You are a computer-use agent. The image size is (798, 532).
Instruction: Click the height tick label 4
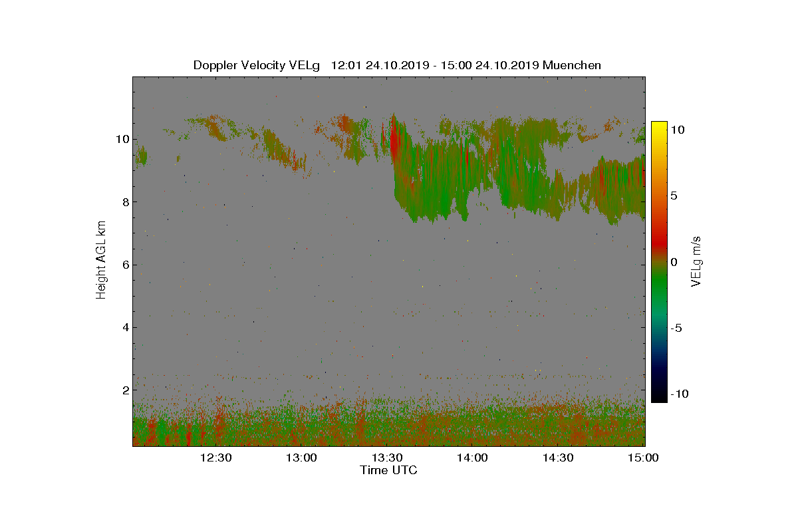pyautogui.click(x=125, y=327)
